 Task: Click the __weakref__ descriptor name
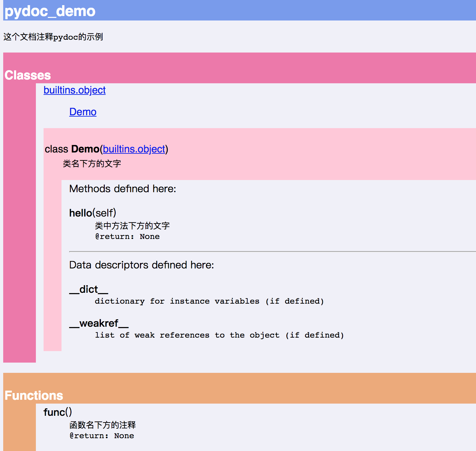[99, 323]
